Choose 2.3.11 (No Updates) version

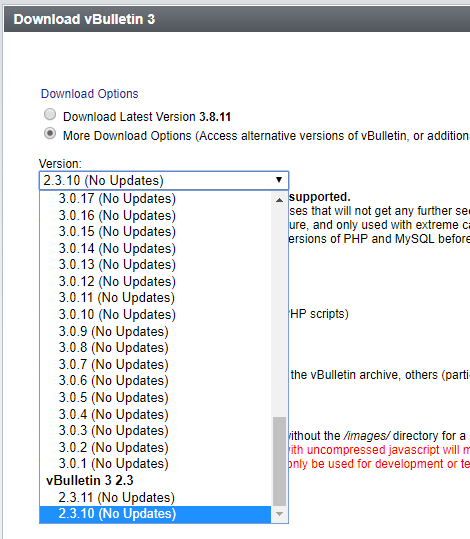155,497
